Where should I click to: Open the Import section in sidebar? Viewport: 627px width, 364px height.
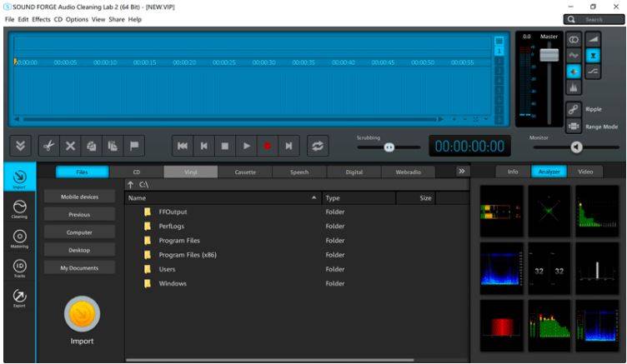pos(20,178)
